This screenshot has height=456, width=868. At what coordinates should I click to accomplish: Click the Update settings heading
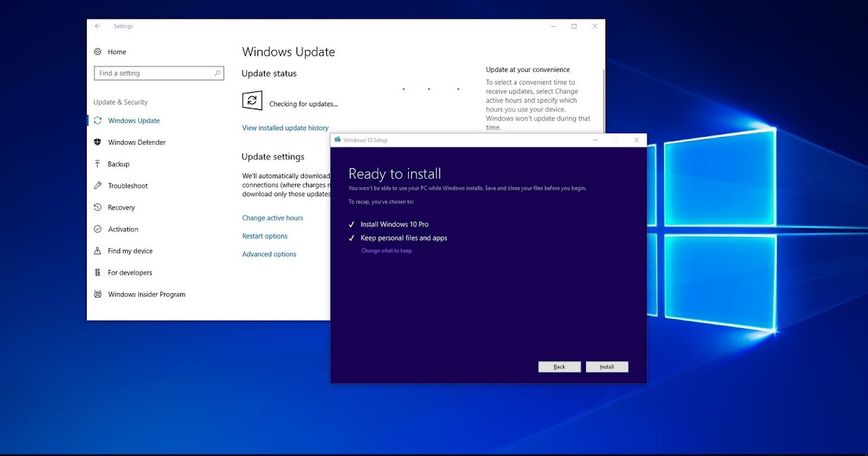pos(273,156)
